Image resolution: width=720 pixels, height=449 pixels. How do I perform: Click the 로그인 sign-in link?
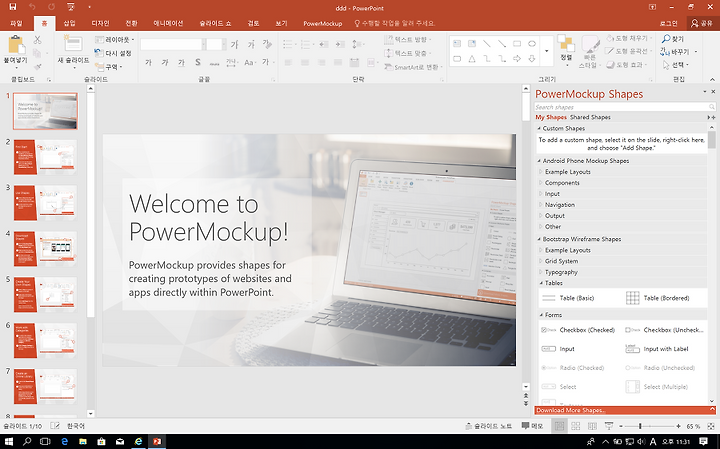[x=669, y=23]
